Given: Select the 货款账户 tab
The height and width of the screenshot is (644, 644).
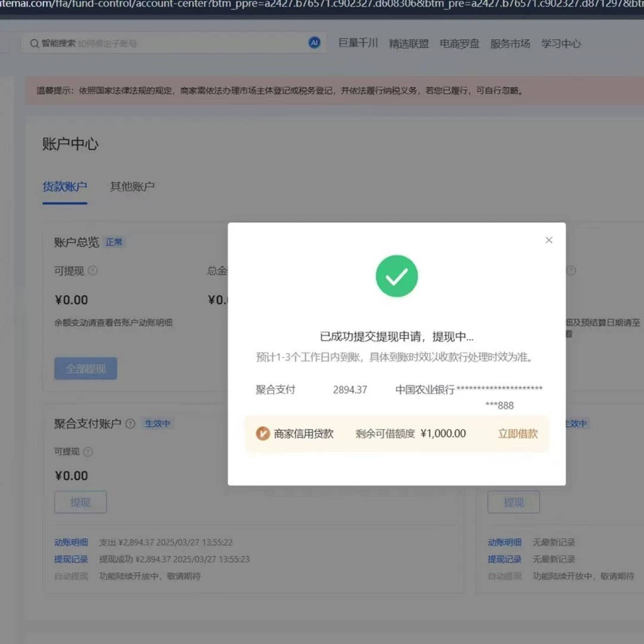Looking at the screenshot, I should 65,187.
